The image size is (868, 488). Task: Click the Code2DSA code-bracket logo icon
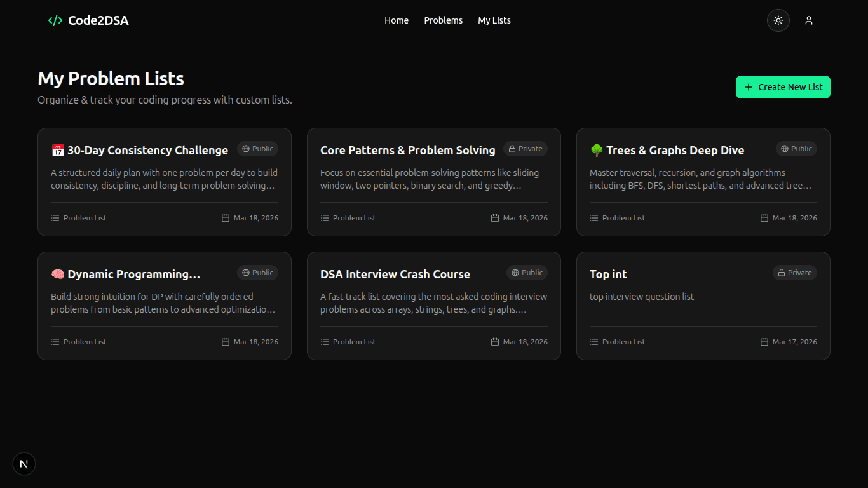55,20
